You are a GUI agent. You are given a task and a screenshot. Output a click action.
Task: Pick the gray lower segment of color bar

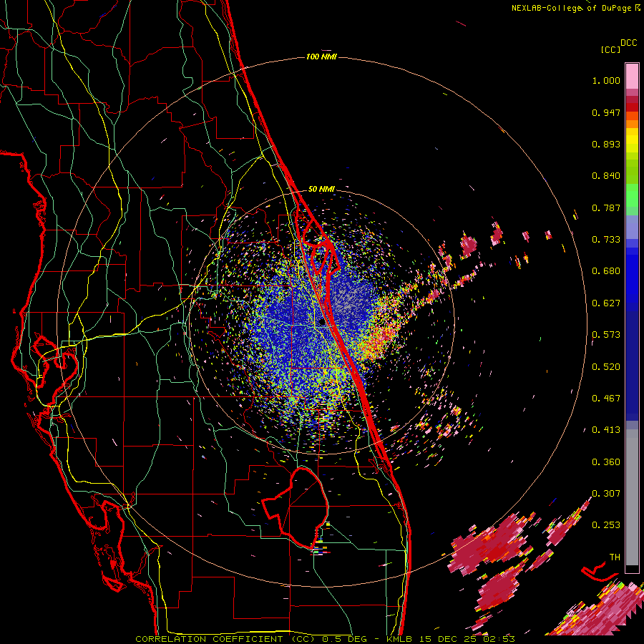point(632,497)
